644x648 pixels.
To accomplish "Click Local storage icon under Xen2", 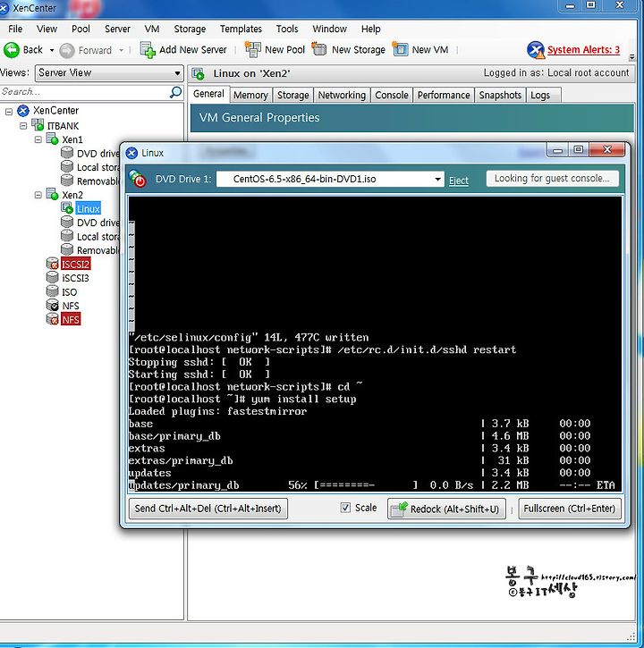I will 67,236.
